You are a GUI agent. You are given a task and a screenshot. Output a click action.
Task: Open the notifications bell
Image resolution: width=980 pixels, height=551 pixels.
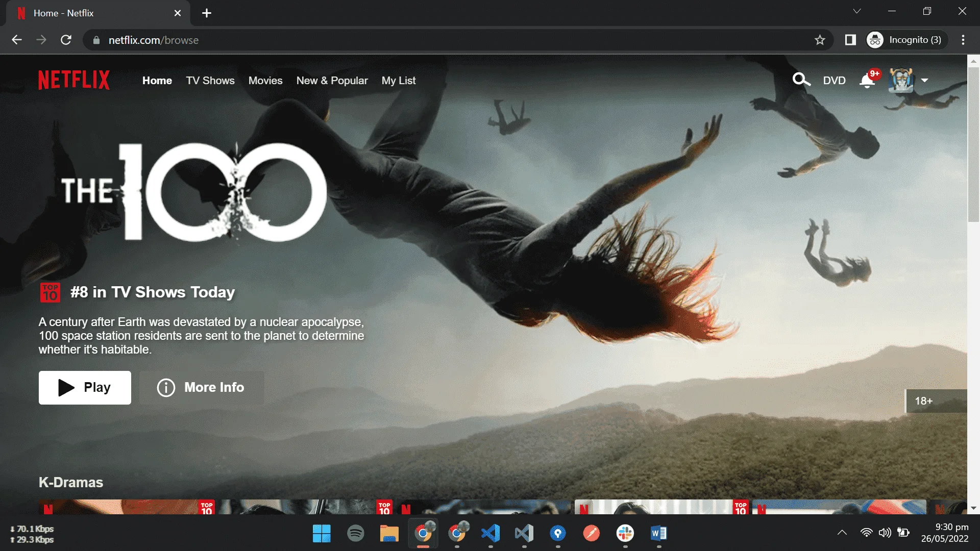tap(867, 81)
